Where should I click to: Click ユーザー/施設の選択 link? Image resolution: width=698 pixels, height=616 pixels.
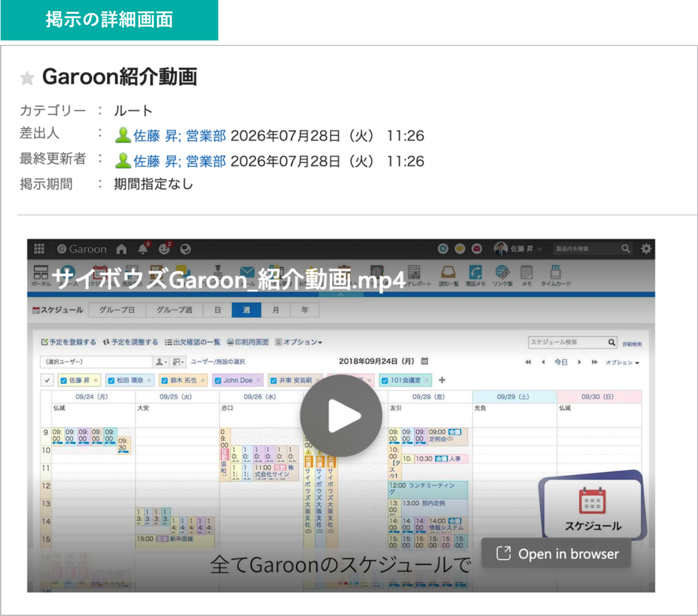coord(218,362)
